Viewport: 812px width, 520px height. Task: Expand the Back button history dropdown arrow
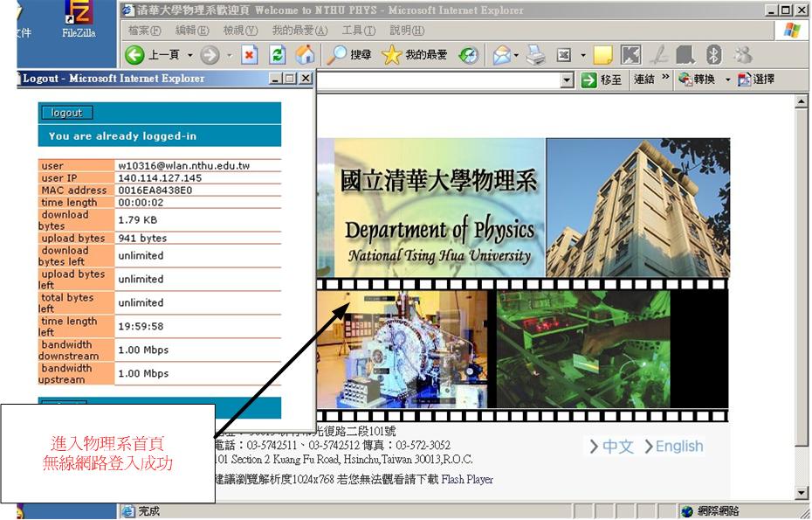(190, 55)
